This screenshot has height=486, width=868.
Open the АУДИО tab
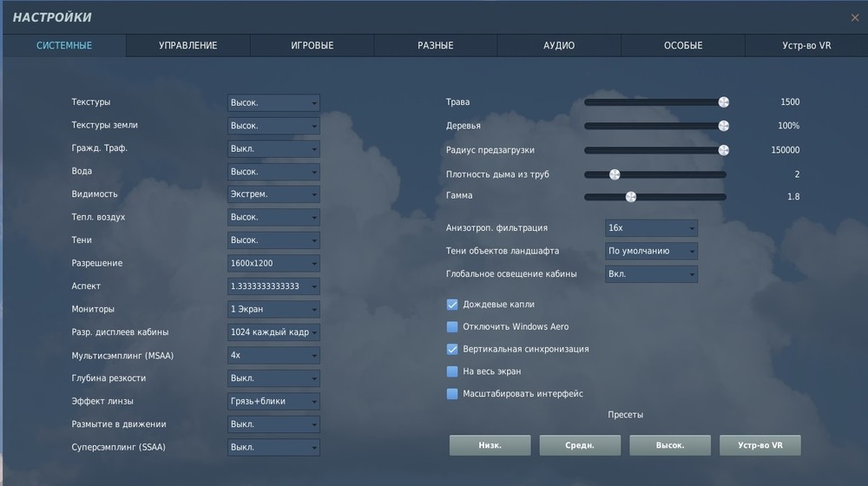559,45
